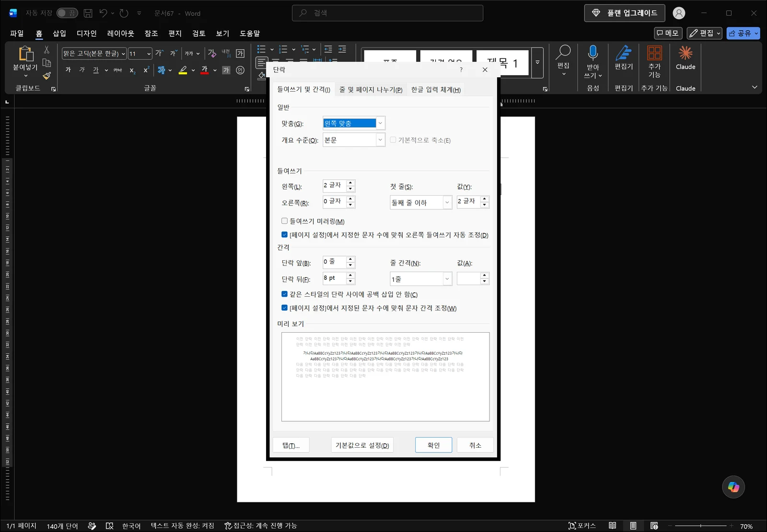Increase indent icon in ribbon
This screenshot has width=767, height=532.
(x=342, y=49)
